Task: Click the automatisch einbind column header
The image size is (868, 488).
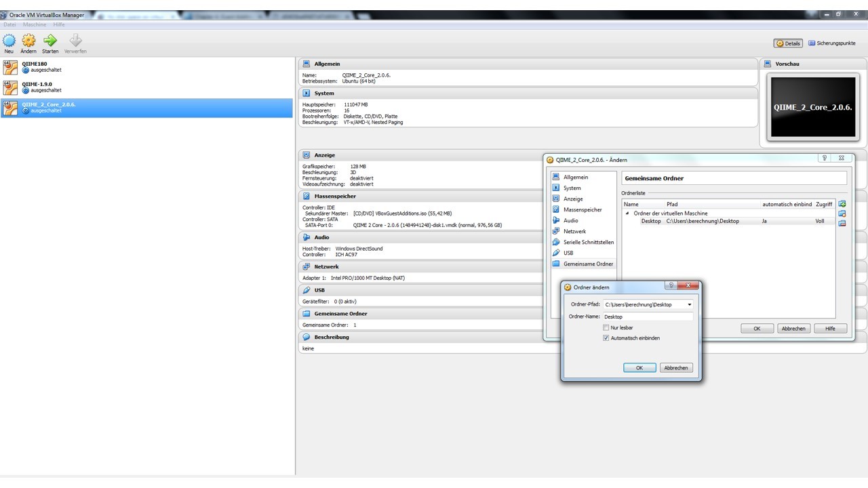Action: pyautogui.click(x=787, y=204)
